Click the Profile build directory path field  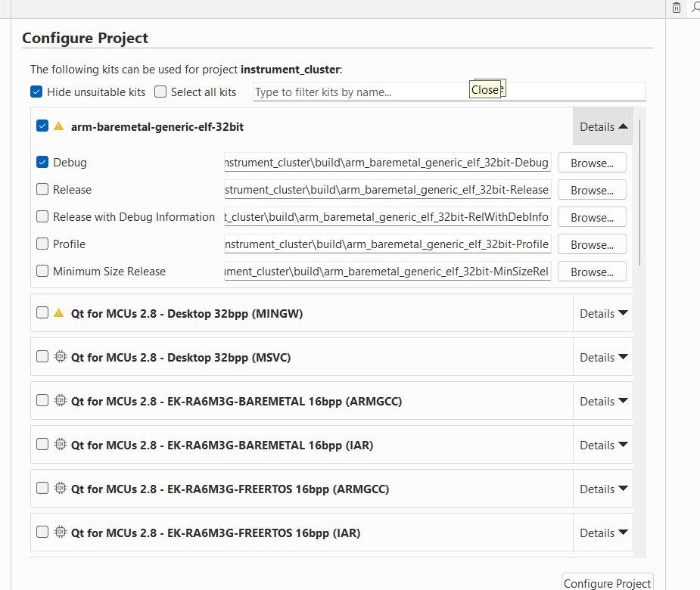(x=387, y=244)
